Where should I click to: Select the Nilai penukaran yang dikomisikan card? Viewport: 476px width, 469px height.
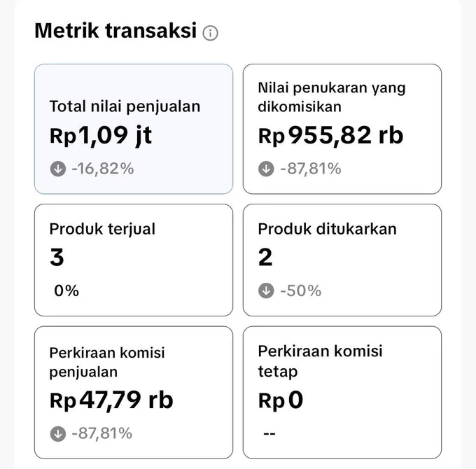342,129
